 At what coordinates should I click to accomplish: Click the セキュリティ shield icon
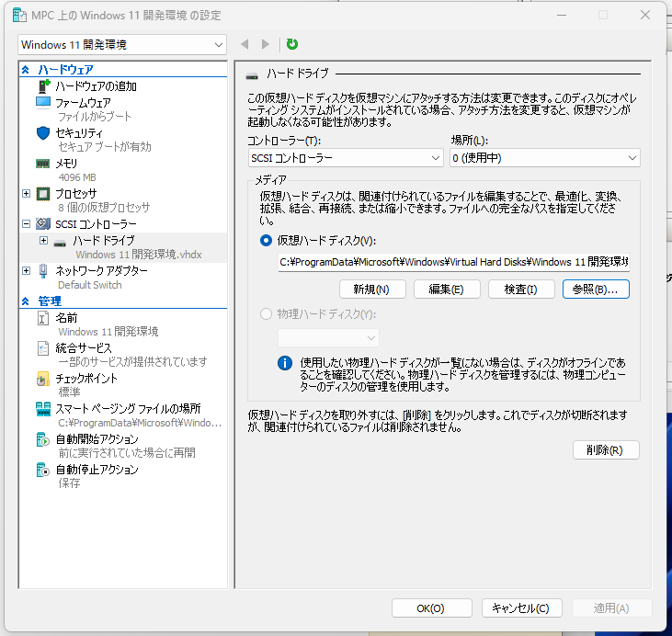[43, 133]
